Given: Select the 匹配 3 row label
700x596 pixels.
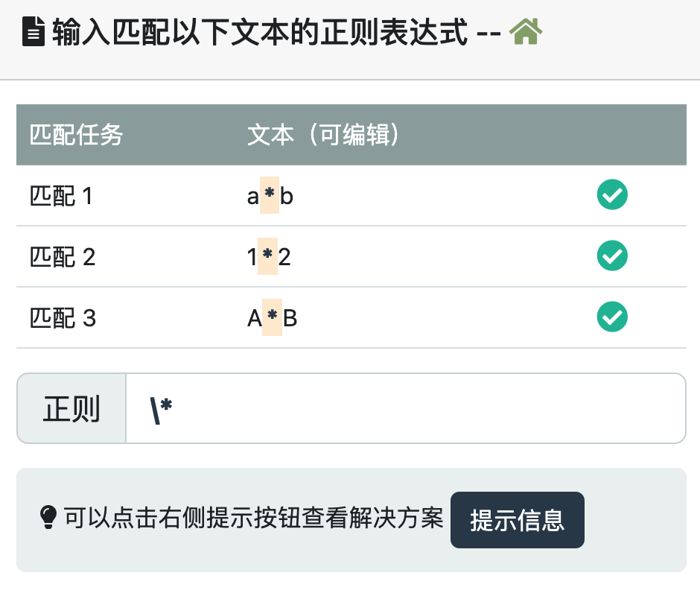Looking at the screenshot, I should coord(63,319).
